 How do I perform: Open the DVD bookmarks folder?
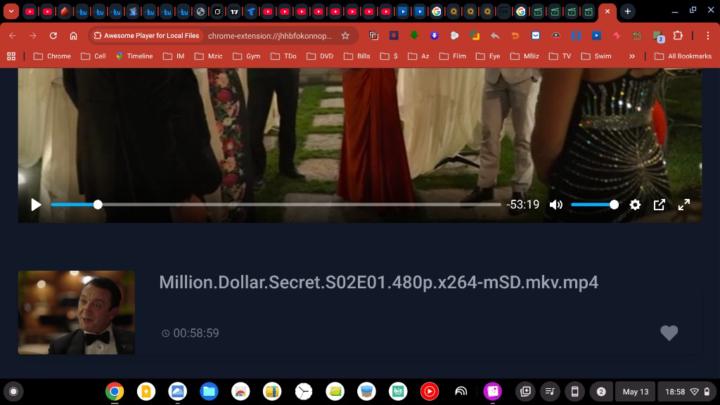coord(320,56)
